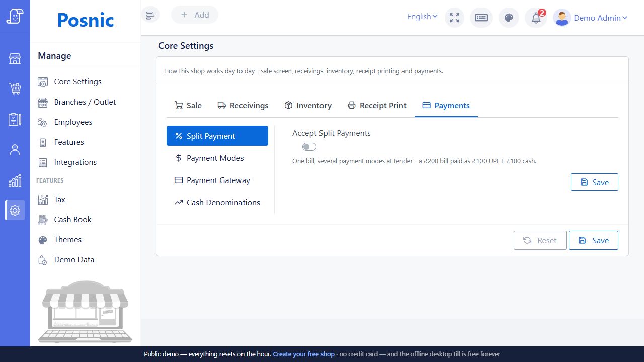Screen dimensions: 644x362
Task: Click the Add button in the header
Action: tap(195, 15)
